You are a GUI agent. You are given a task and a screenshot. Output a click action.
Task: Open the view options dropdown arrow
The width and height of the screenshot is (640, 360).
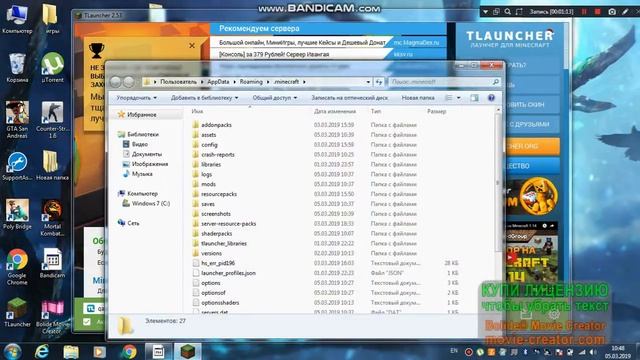(458, 98)
